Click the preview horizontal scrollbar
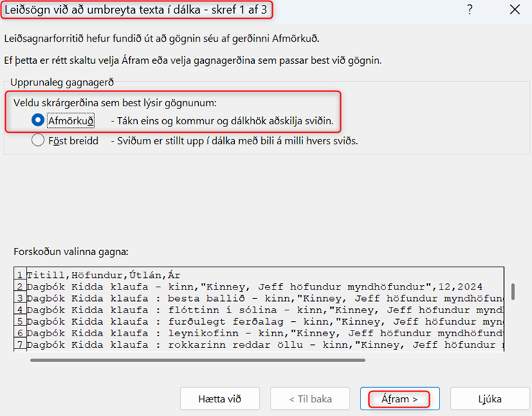Screen dimensions: 532x416 (197, 360)
